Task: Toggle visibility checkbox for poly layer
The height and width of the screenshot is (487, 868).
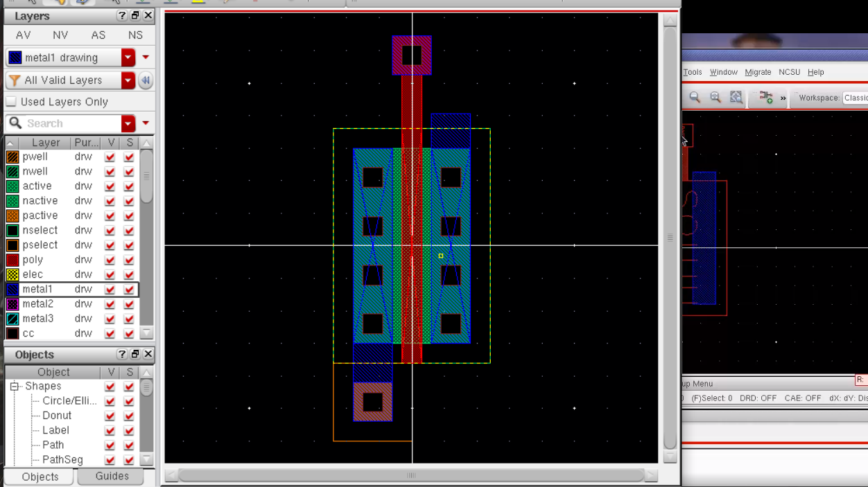Action: tap(110, 260)
